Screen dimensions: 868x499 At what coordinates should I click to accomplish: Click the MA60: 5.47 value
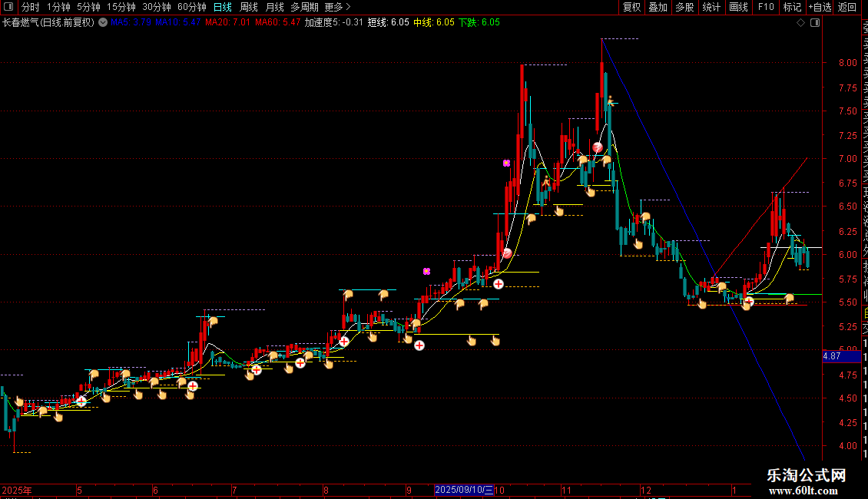(x=278, y=23)
